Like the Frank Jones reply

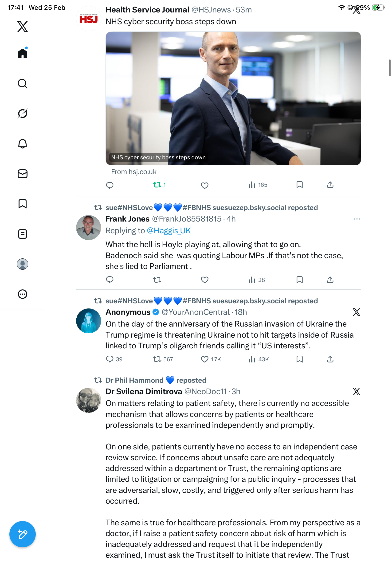204,280
